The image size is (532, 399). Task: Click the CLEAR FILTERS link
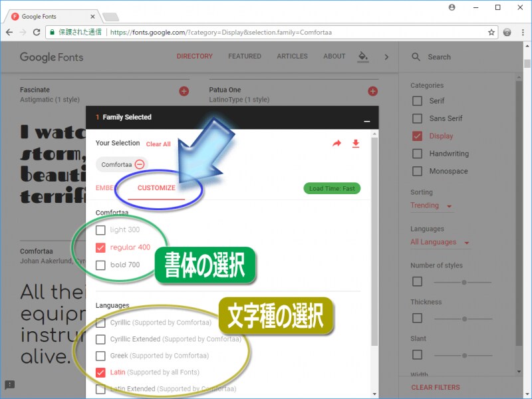click(x=436, y=387)
